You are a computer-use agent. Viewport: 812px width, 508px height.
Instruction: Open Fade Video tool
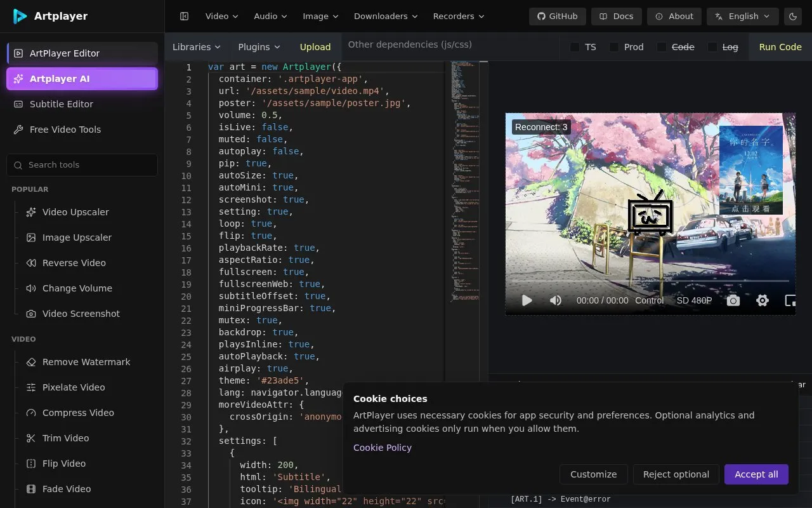66,489
